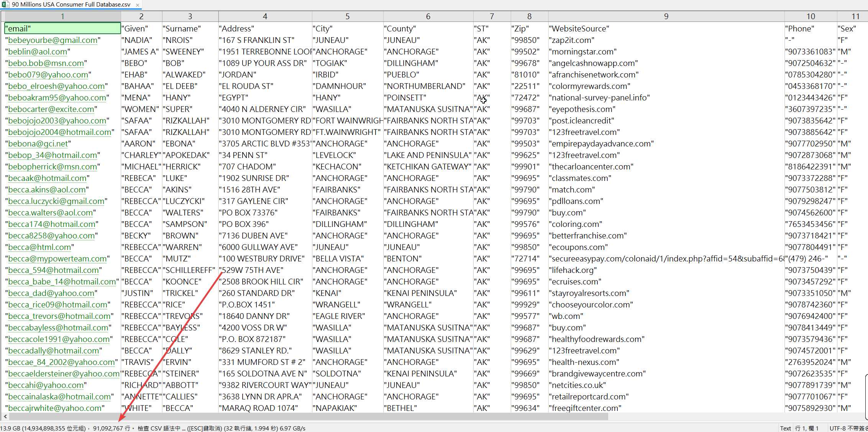Click the "City" header cell
This screenshot has height=432, width=868.
[348, 29]
